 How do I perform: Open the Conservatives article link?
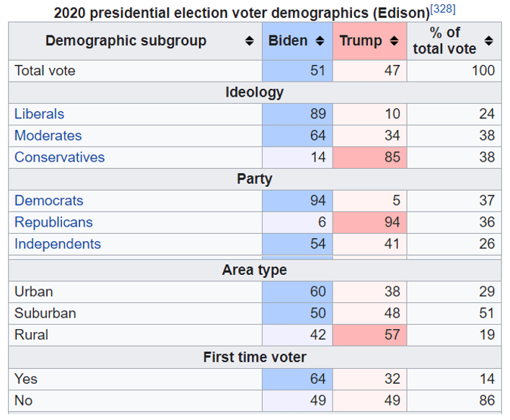(x=59, y=157)
